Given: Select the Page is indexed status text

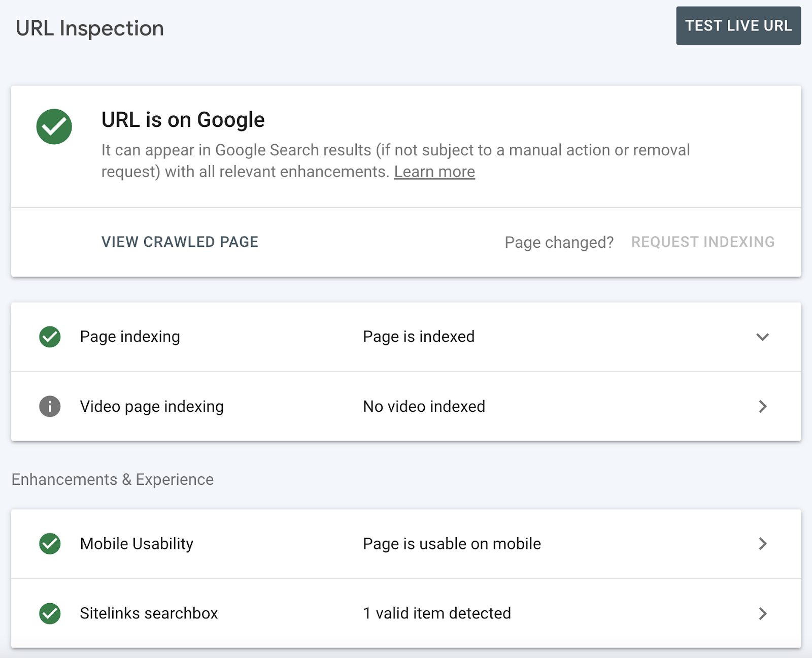Looking at the screenshot, I should [418, 337].
